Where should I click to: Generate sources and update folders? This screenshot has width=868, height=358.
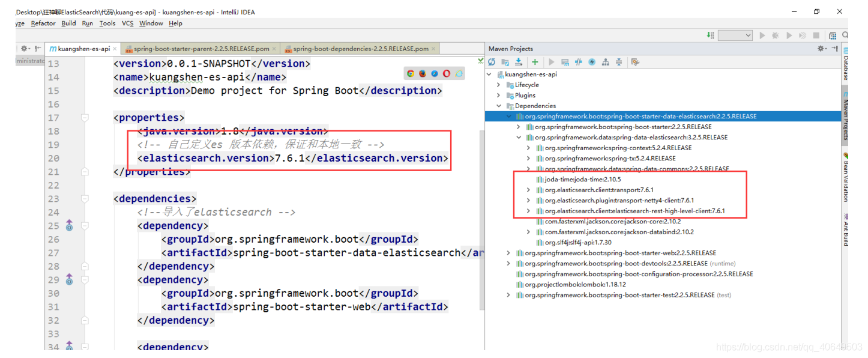point(505,62)
